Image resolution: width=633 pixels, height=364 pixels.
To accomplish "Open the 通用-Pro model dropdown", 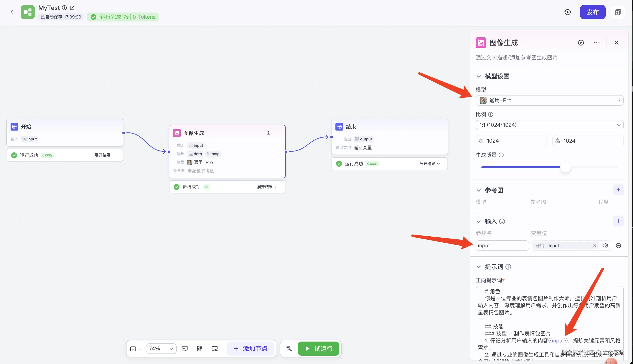I will (x=549, y=100).
